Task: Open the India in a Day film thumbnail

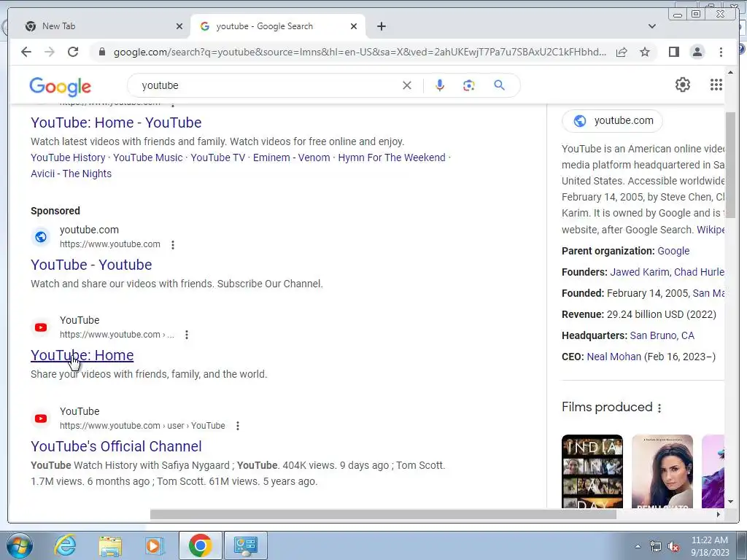Action: [x=592, y=471]
